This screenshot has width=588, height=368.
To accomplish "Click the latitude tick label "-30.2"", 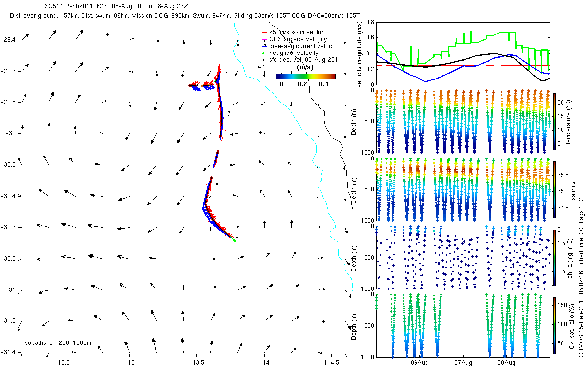I will tap(9, 165).
